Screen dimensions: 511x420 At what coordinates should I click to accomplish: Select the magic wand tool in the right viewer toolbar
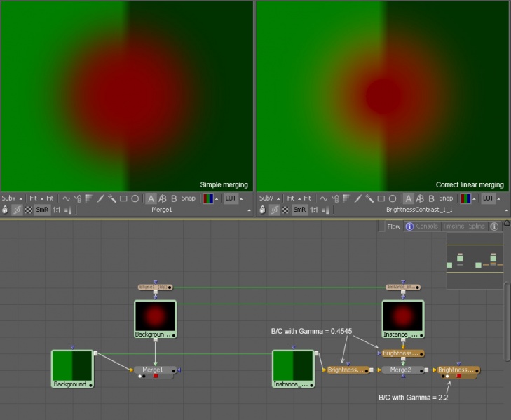(369, 198)
